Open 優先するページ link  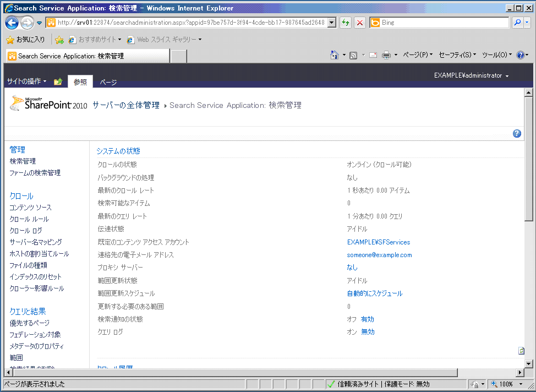(29, 323)
